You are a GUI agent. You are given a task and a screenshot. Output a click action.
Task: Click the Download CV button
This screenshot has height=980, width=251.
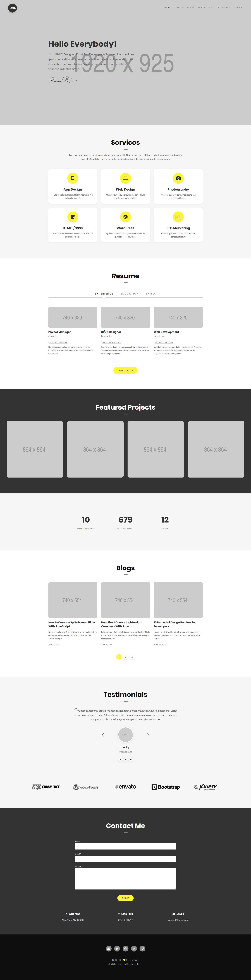[x=126, y=370]
